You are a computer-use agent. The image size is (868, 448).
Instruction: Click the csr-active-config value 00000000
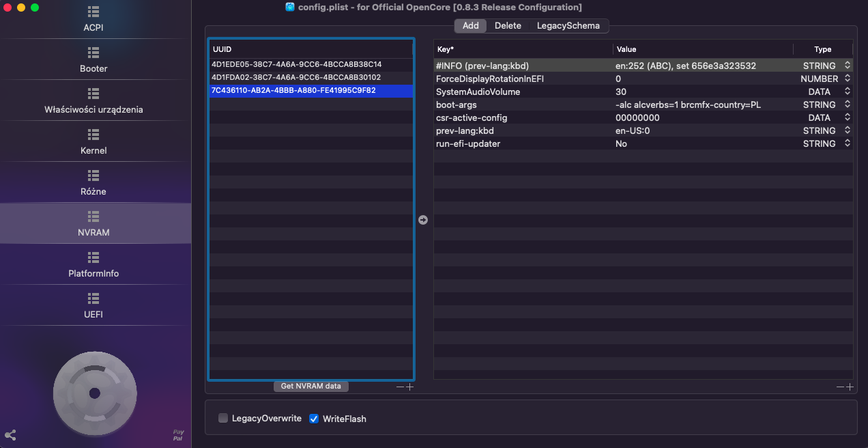point(637,117)
